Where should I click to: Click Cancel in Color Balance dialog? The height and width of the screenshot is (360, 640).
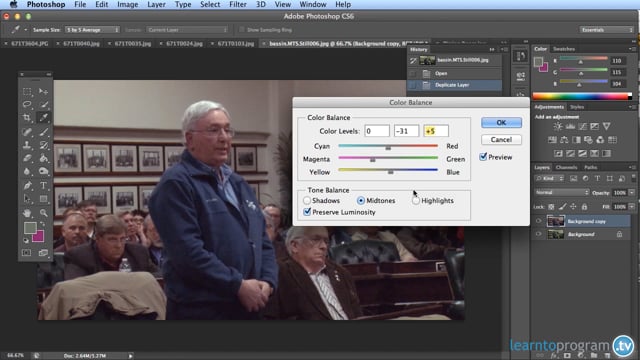pyautogui.click(x=501, y=140)
